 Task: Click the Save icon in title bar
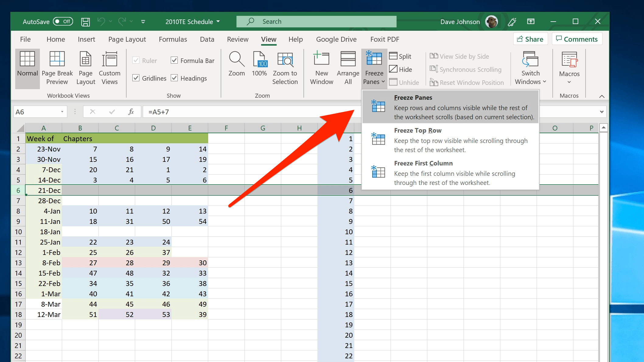[85, 22]
